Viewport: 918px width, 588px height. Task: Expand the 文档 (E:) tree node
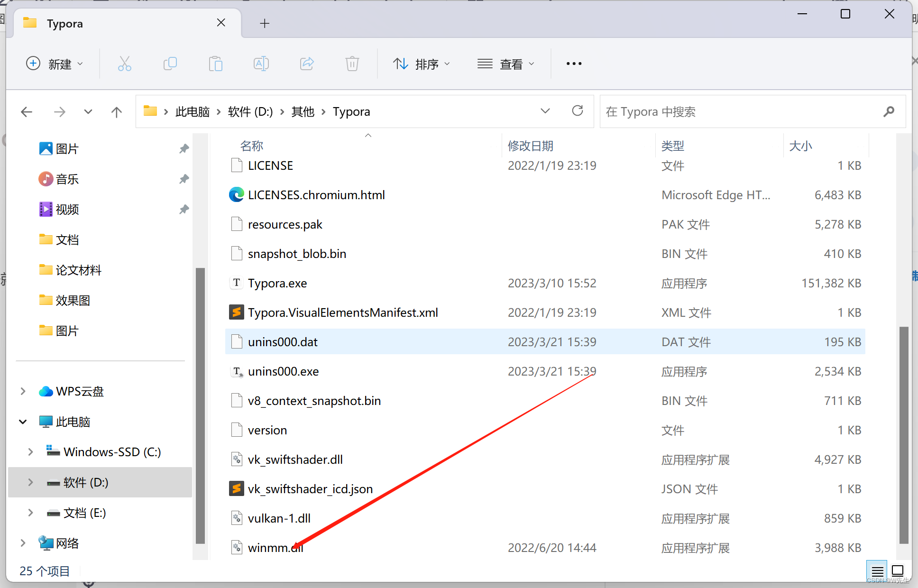(30, 513)
